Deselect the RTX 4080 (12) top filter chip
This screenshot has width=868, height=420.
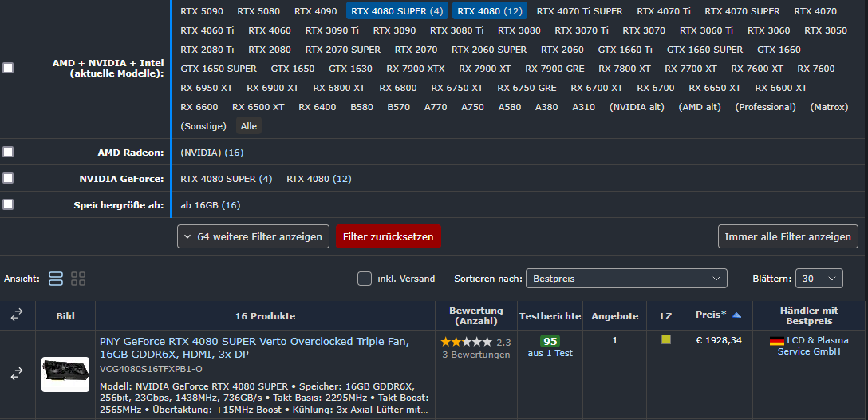tap(489, 11)
